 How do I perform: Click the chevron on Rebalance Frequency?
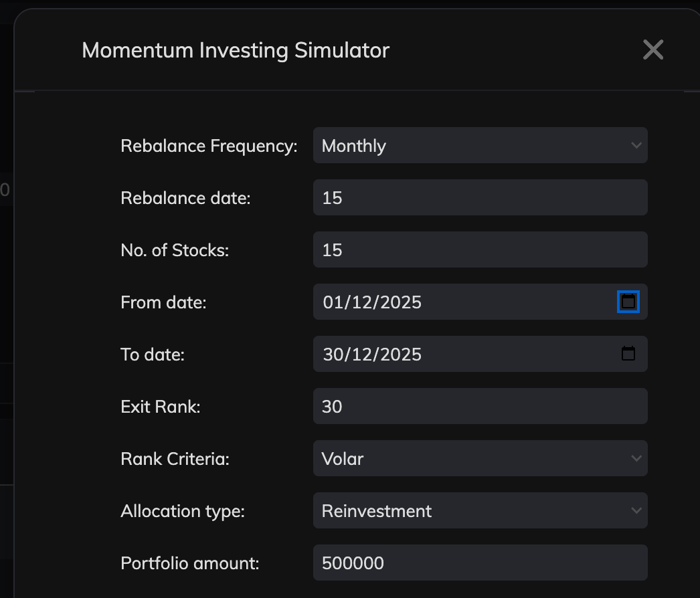pos(636,145)
